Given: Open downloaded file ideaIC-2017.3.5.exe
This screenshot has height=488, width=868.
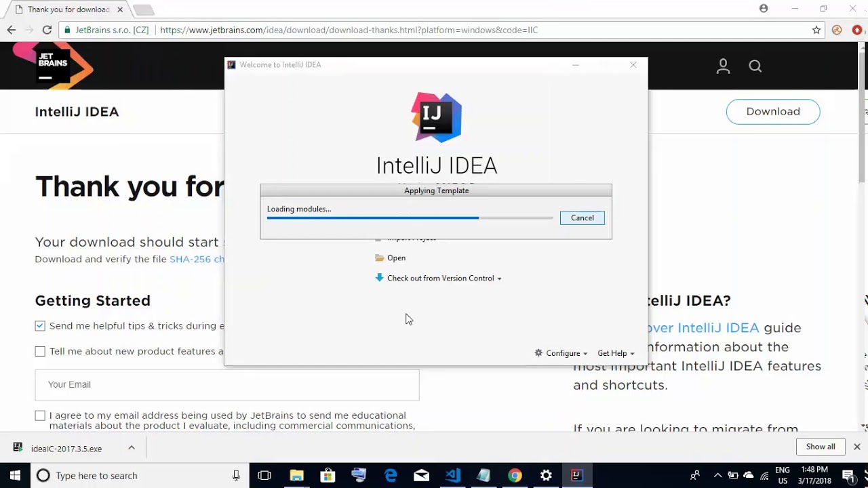Looking at the screenshot, I should [x=66, y=449].
